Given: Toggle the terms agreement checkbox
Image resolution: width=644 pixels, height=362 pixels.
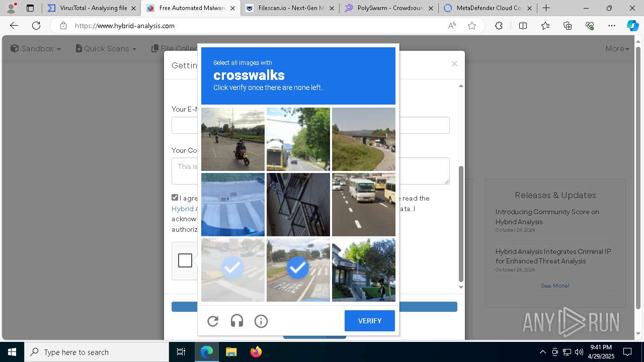Looking at the screenshot, I should 175,198.
